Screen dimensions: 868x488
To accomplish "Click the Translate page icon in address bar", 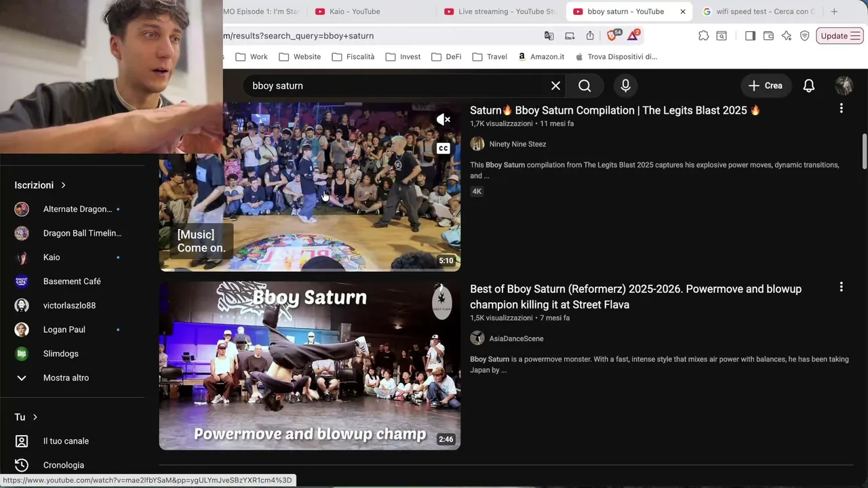I will (549, 36).
